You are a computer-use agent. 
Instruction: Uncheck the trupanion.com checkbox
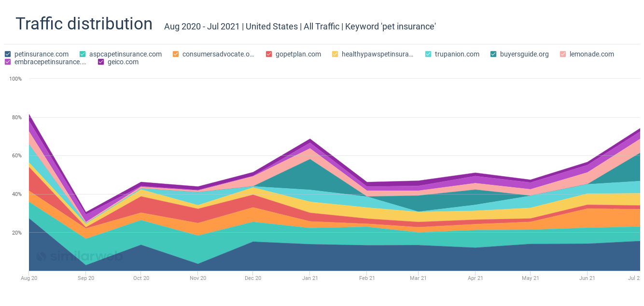point(428,54)
